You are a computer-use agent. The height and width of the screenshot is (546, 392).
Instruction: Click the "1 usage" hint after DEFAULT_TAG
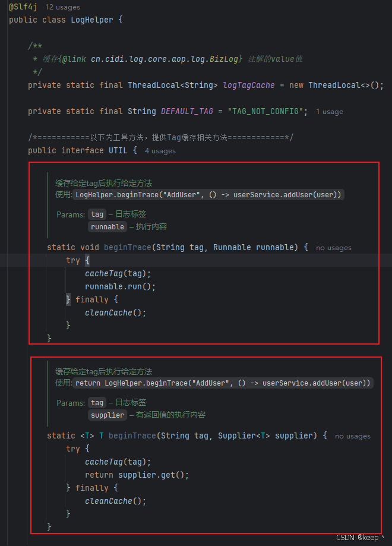329,112
